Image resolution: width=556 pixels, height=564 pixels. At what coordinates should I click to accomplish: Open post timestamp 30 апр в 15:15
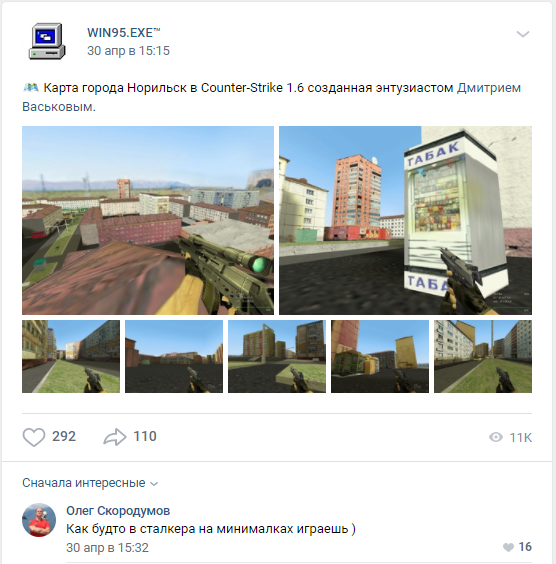pyautogui.click(x=128, y=51)
